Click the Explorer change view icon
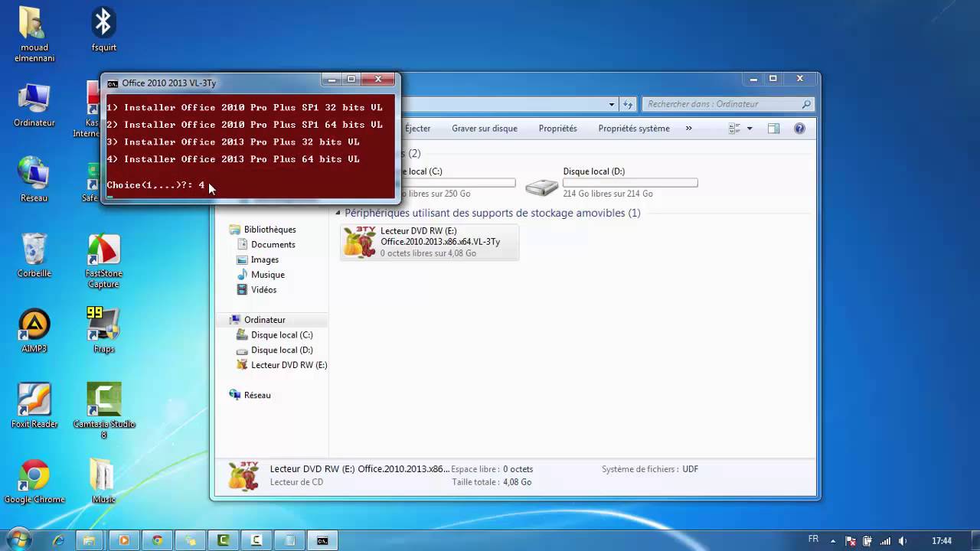This screenshot has width=980, height=551. [735, 129]
